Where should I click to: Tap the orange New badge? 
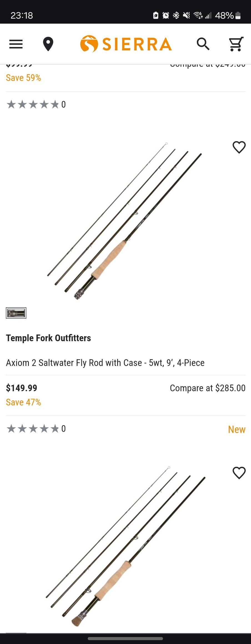(x=237, y=429)
